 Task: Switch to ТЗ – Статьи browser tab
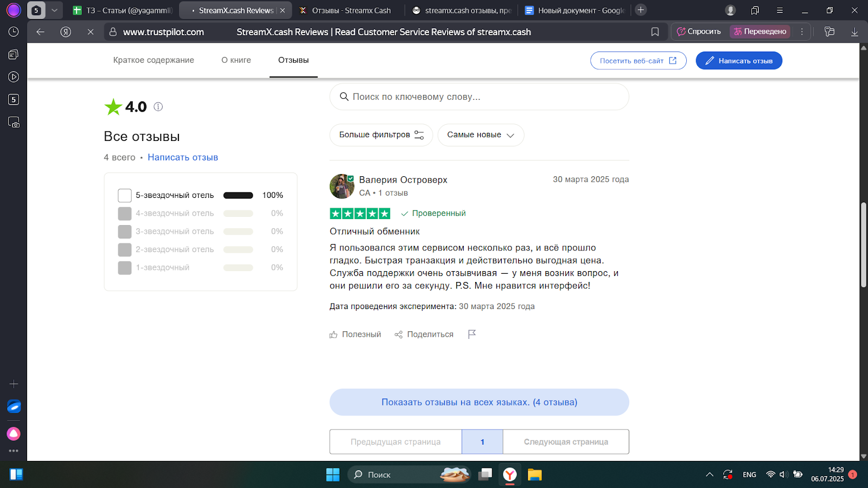[122, 10]
